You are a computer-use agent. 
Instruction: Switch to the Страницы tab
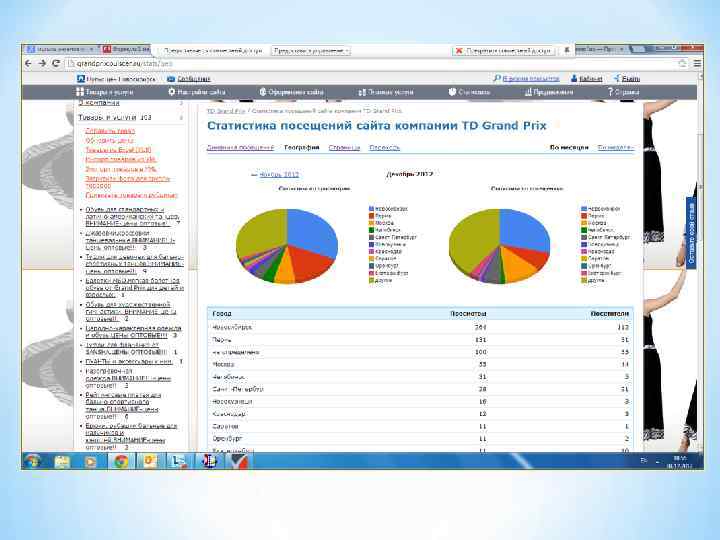pyautogui.click(x=344, y=147)
